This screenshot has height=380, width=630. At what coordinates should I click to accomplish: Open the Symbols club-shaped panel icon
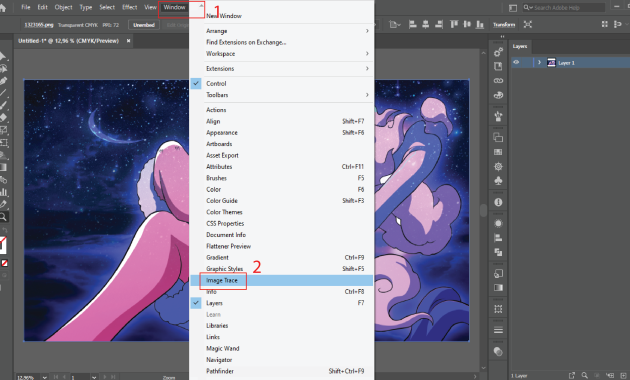[498, 181]
